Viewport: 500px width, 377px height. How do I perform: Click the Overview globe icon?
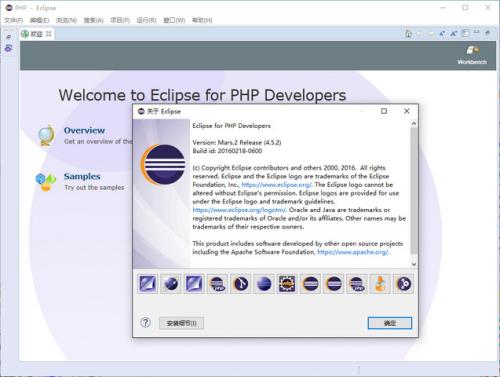click(46, 136)
